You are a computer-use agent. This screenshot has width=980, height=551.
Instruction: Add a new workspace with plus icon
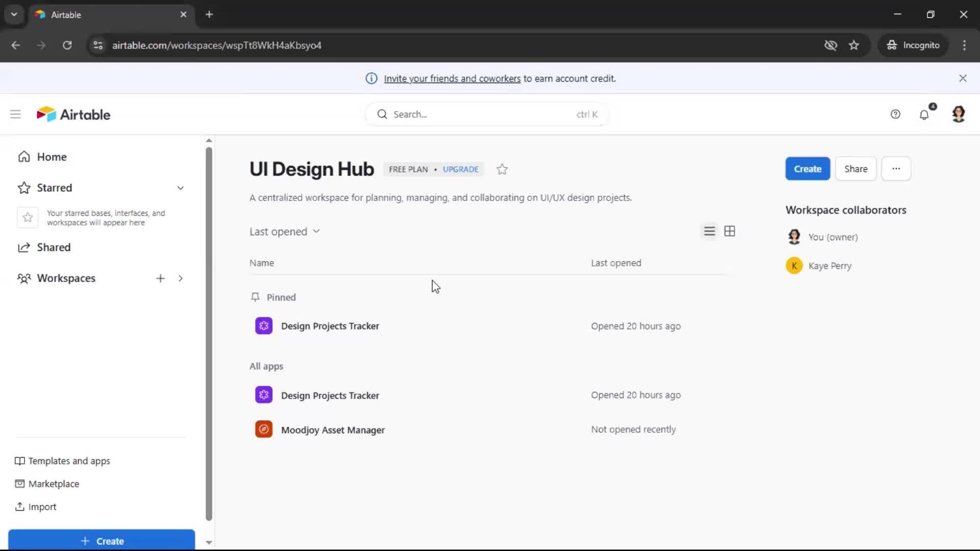(160, 278)
